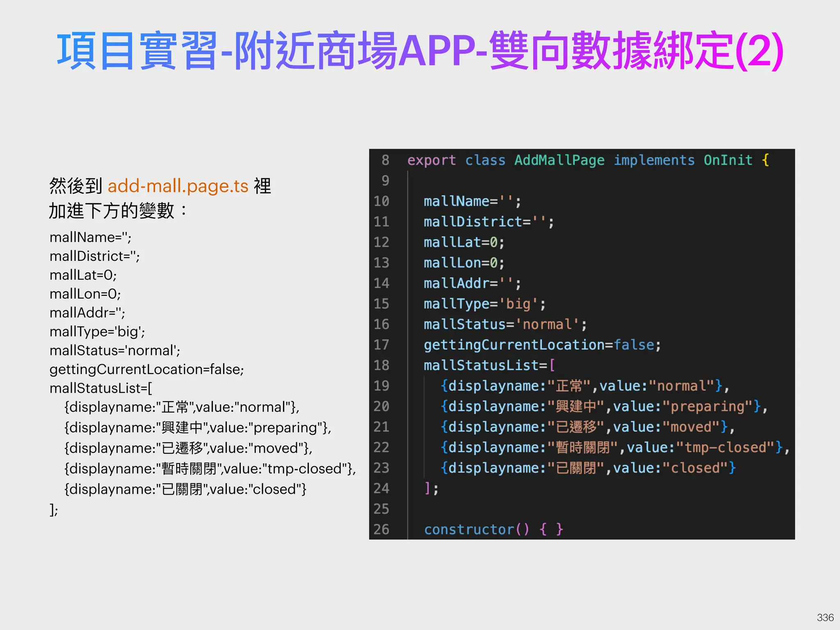
Task: Click code line 26 constructor() { }
Action: pyautogui.click(x=494, y=530)
